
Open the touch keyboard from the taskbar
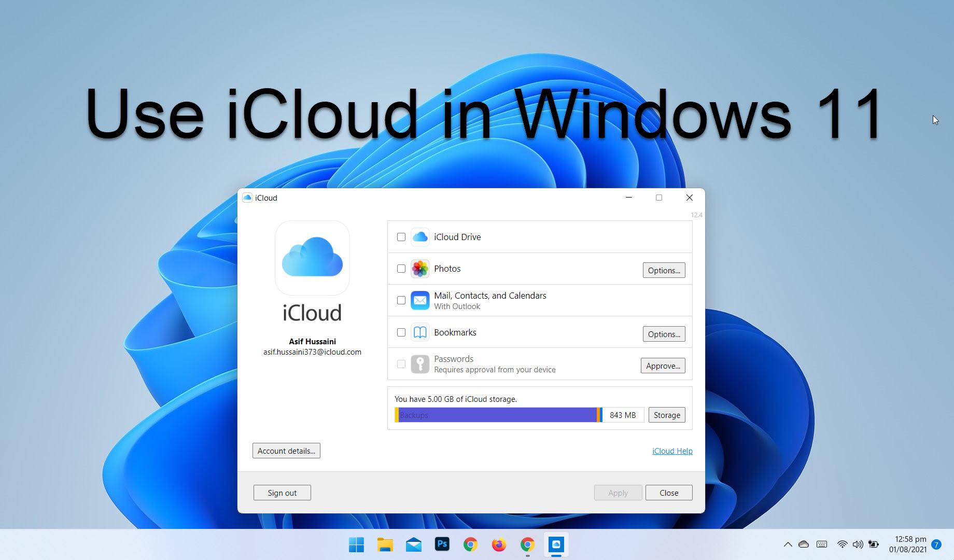pos(821,544)
